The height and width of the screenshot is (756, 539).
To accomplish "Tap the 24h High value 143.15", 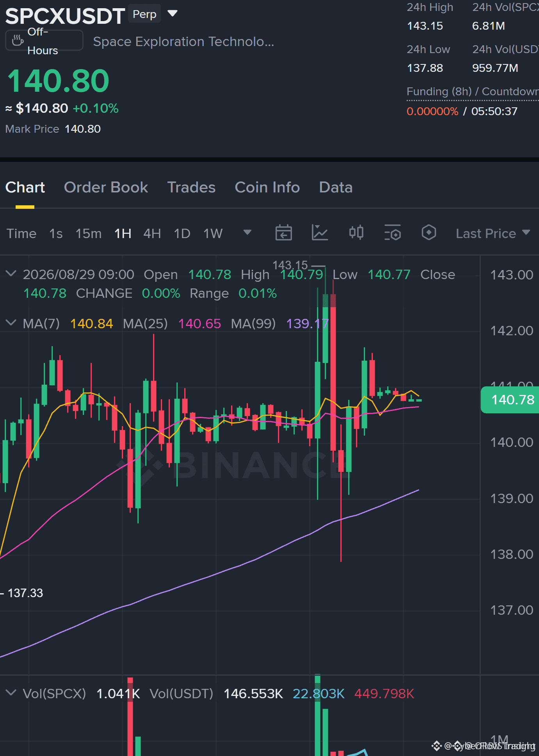I will 425,26.
